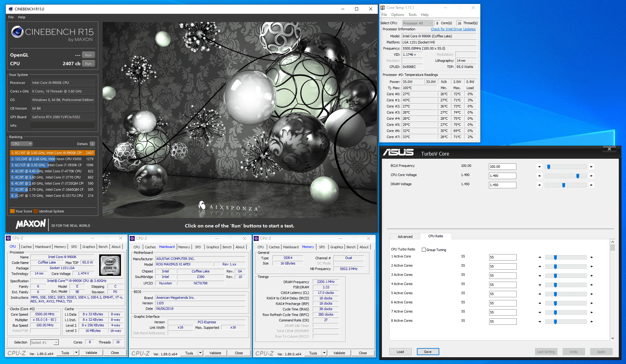Expand Tools dropdown arrow in CPU-Z Mainboard window
626x364 pixels.
[x=200, y=353]
